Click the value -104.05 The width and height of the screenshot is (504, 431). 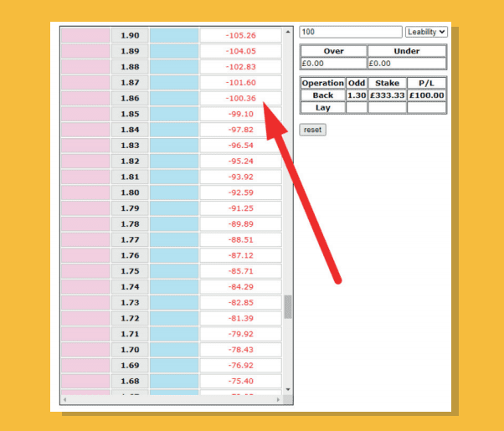coord(241,51)
